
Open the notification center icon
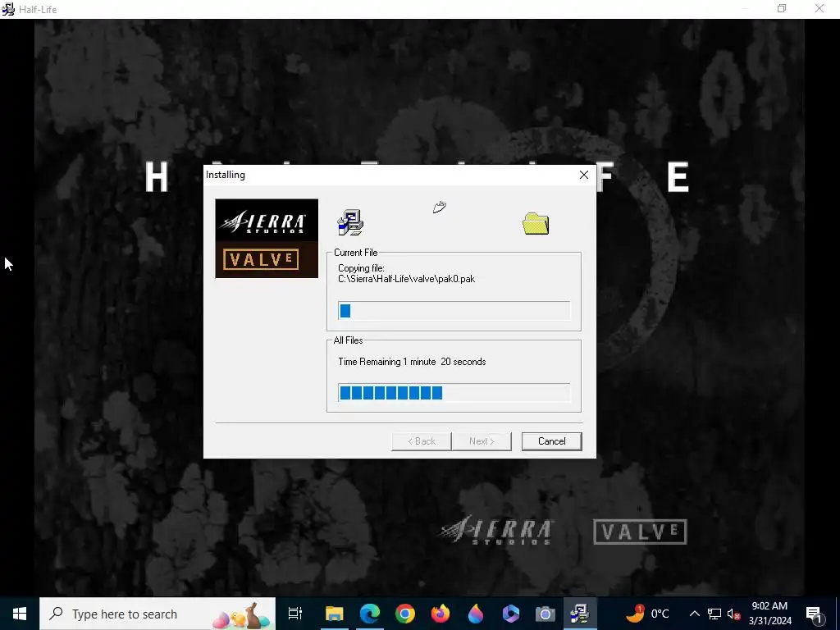tap(815, 614)
